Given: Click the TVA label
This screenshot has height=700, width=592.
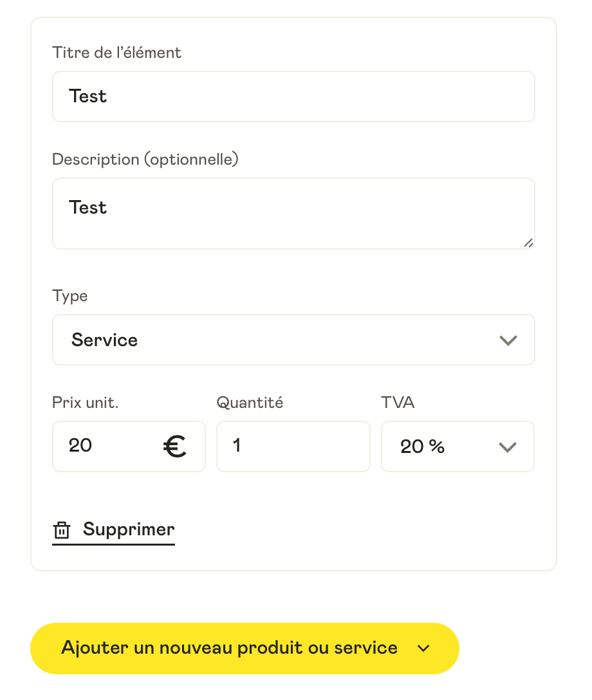Looking at the screenshot, I should point(398,403).
